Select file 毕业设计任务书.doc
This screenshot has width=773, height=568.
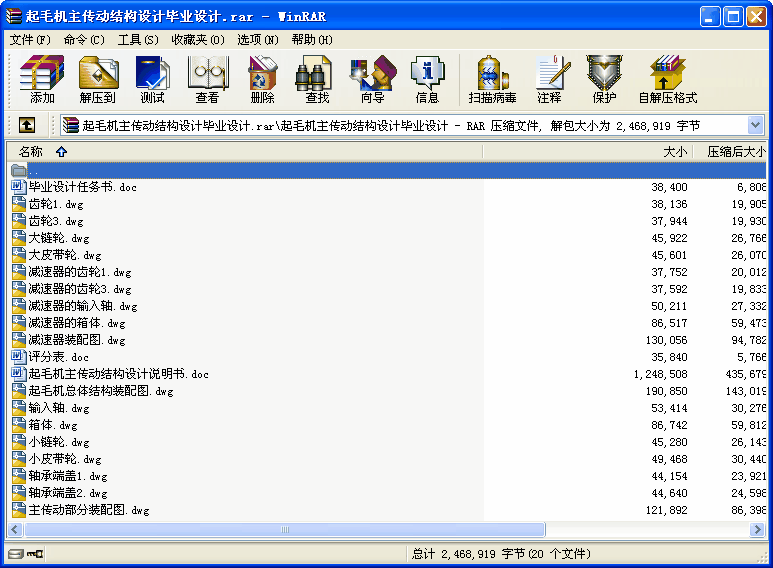pos(82,187)
